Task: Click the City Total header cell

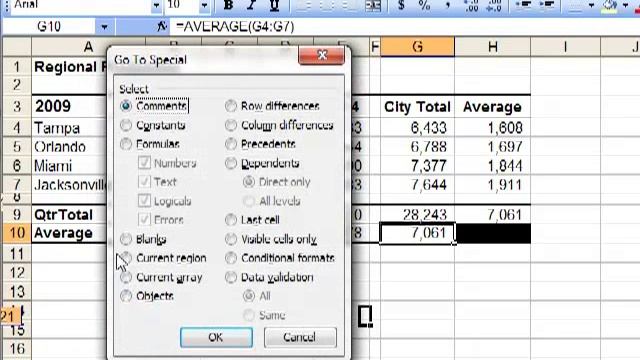Action: coord(417,107)
